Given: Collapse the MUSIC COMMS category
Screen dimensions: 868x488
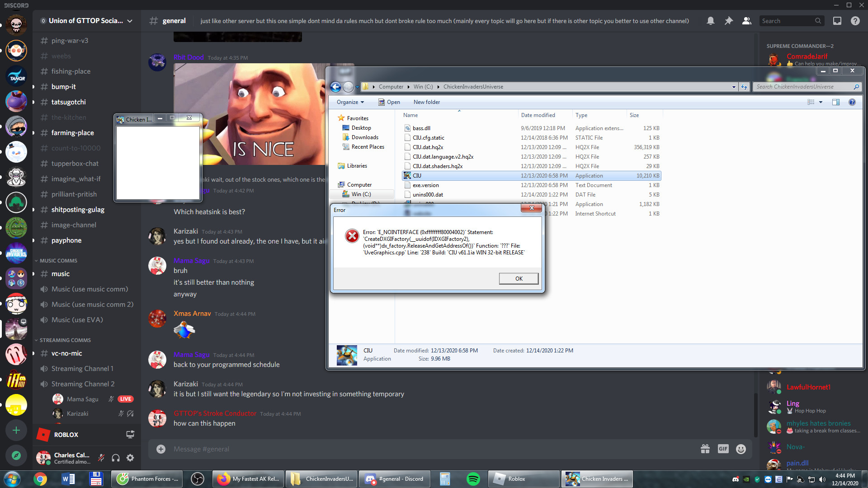Looking at the screenshot, I should click(58, 261).
